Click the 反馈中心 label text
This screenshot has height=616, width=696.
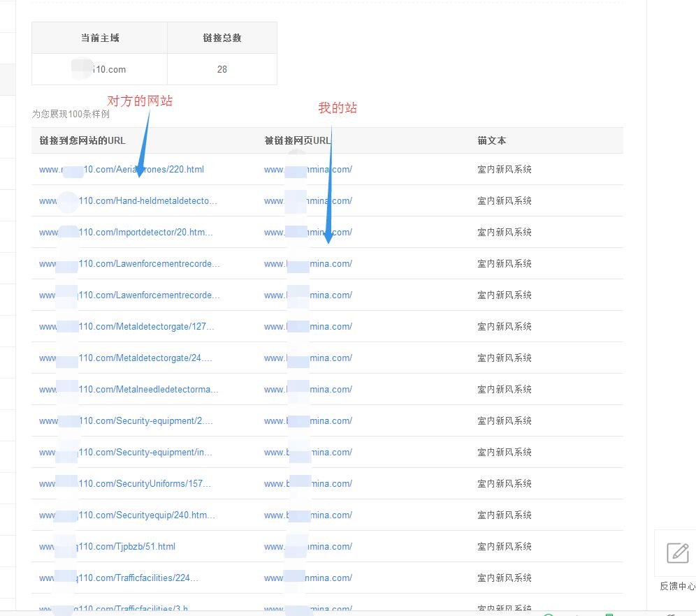click(x=677, y=587)
